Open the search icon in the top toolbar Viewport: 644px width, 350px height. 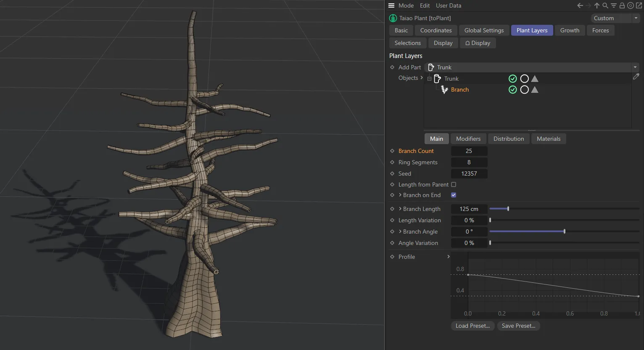(605, 5)
